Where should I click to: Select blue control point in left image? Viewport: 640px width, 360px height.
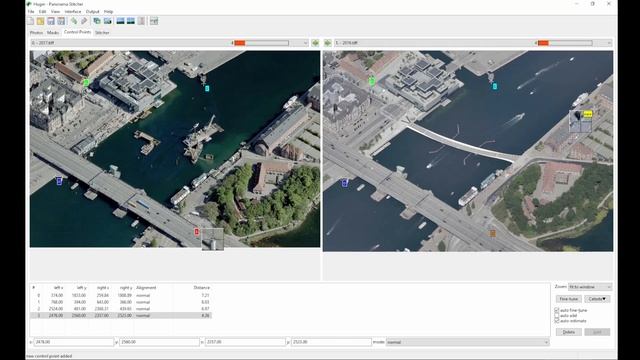tap(59, 181)
